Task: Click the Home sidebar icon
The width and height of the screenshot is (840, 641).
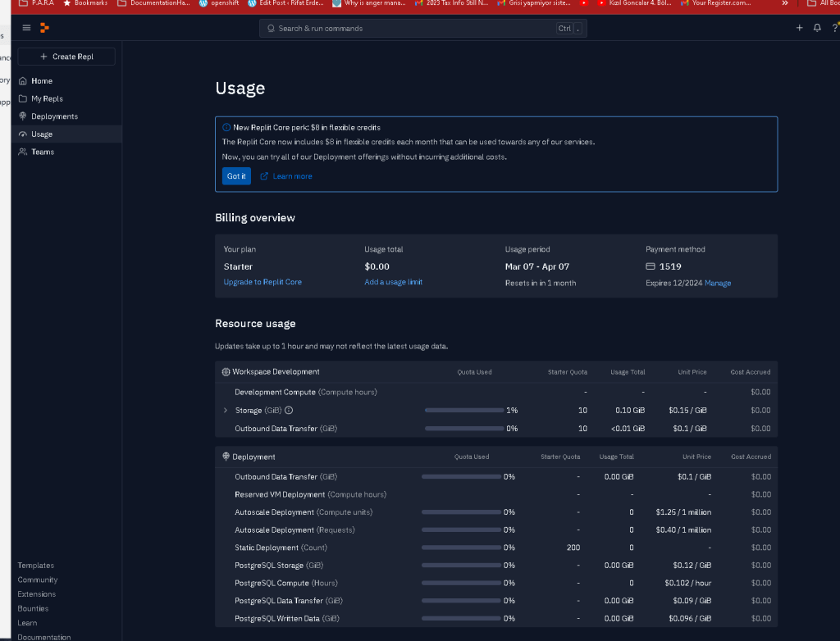Action: (x=22, y=81)
